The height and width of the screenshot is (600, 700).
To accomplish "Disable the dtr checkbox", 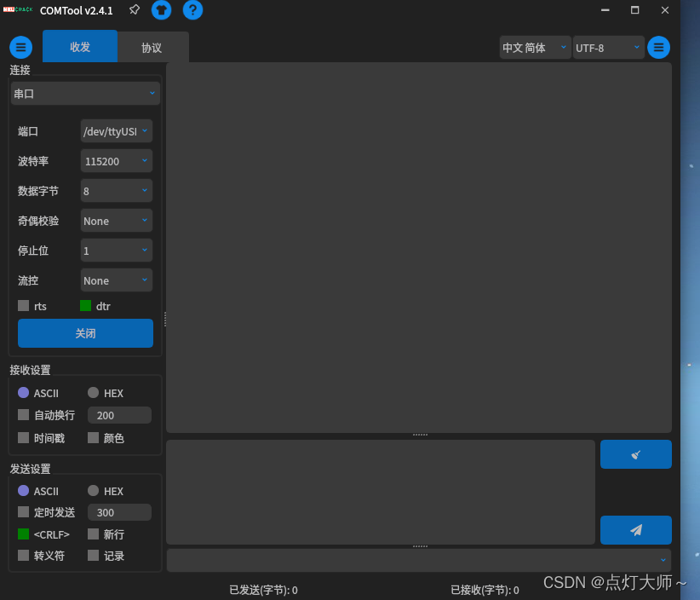I will pos(86,306).
